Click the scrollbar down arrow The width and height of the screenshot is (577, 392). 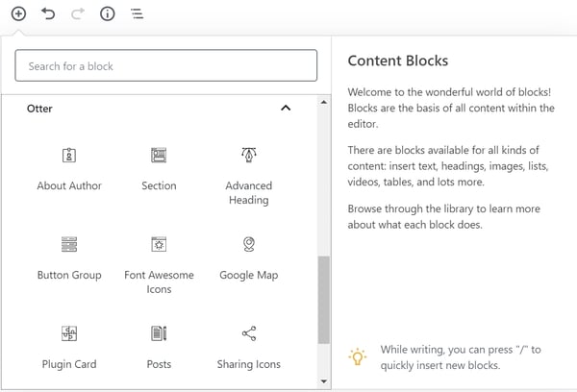323,381
